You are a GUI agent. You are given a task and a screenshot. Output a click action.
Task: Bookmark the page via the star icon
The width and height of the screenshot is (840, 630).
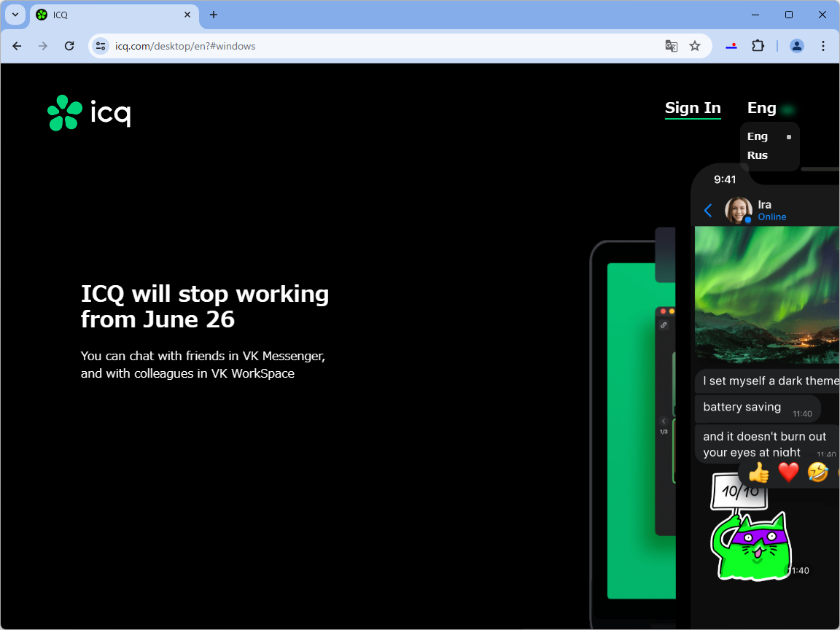point(695,45)
